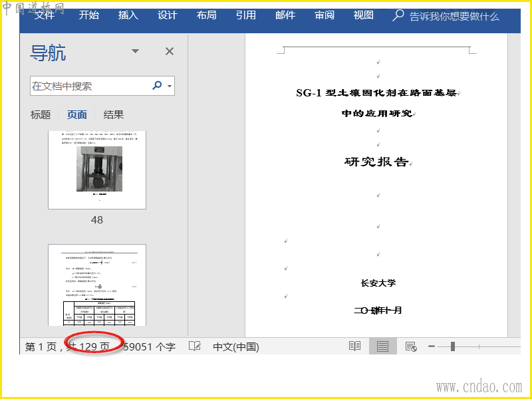Switch to the 开始 ribbon tab
The image size is (532, 399).
tap(89, 15)
